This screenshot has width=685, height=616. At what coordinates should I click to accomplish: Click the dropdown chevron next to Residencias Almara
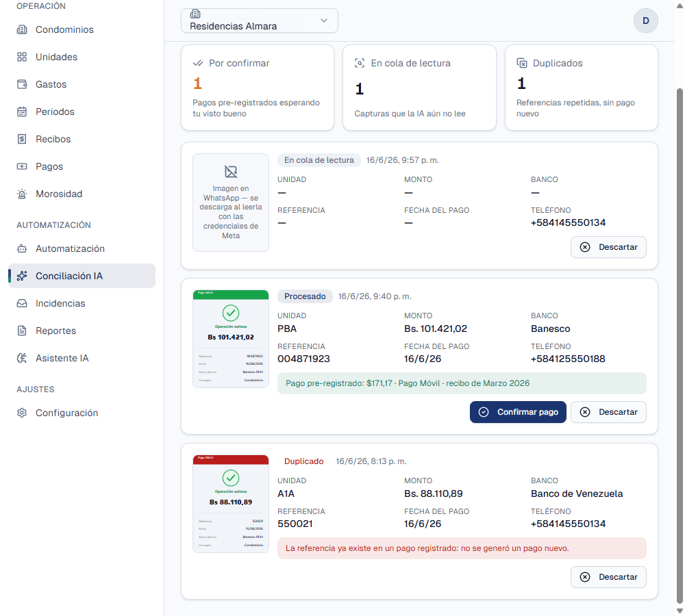(x=324, y=21)
